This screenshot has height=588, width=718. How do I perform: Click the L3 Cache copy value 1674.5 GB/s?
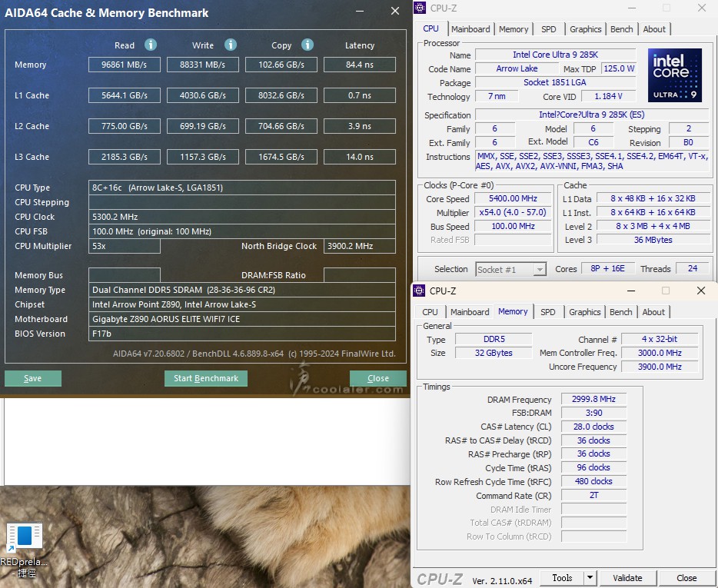click(x=281, y=157)
